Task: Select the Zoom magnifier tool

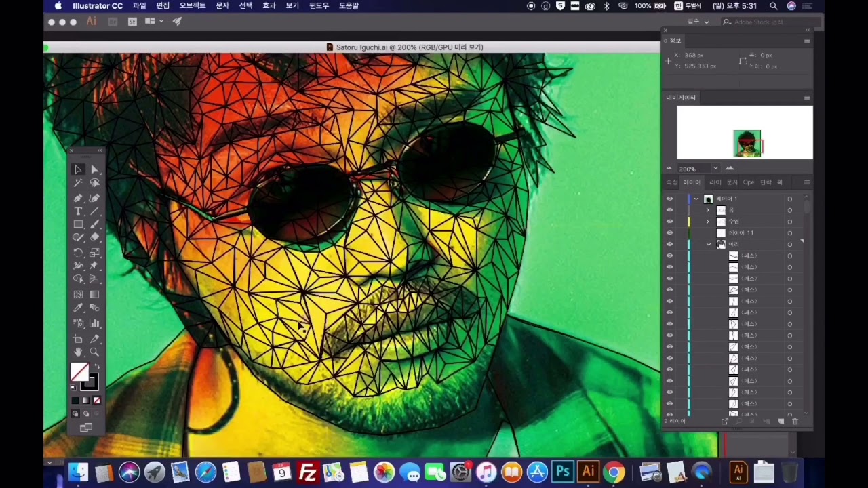Action: click(94, 352)
